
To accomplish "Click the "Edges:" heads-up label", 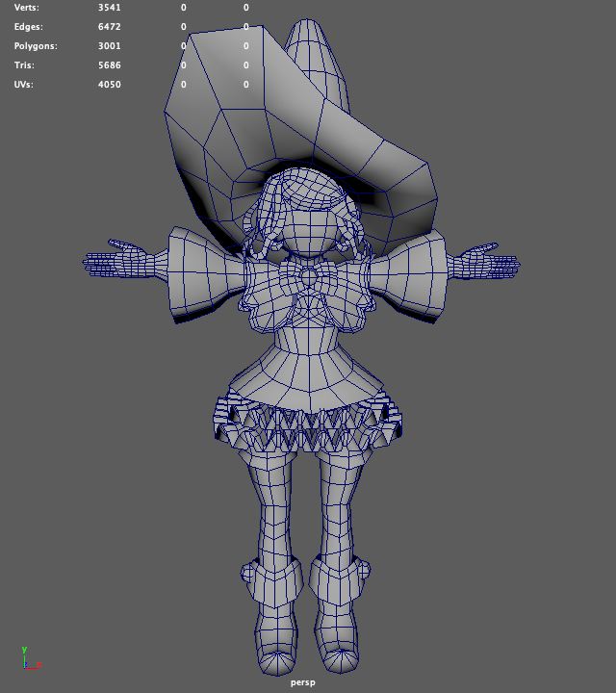I will (29, 27).
